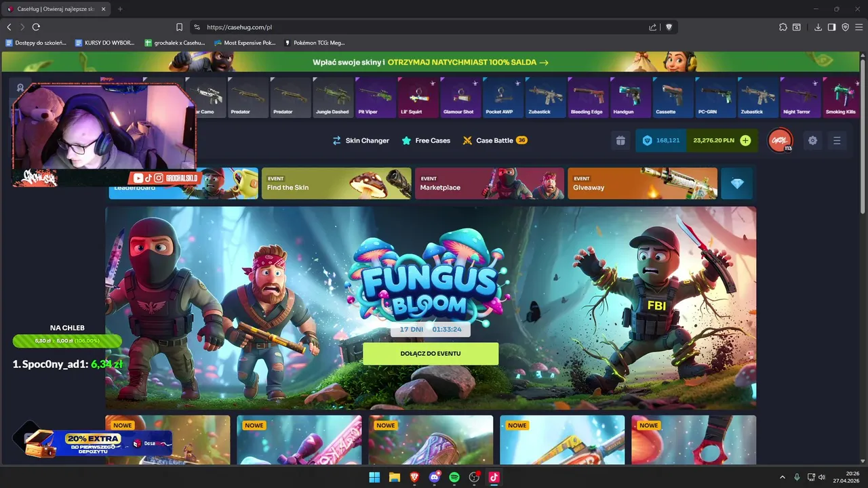This screenshot has width=868, height=488.
Task: Show hidden system tray icons chevron
Action: pos(782,477)
